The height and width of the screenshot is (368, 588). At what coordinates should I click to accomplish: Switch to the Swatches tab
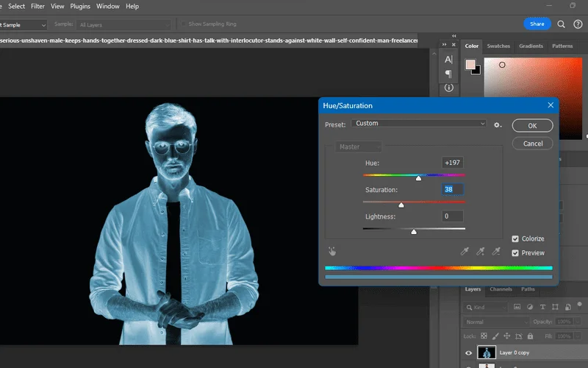tap(498, 46)
